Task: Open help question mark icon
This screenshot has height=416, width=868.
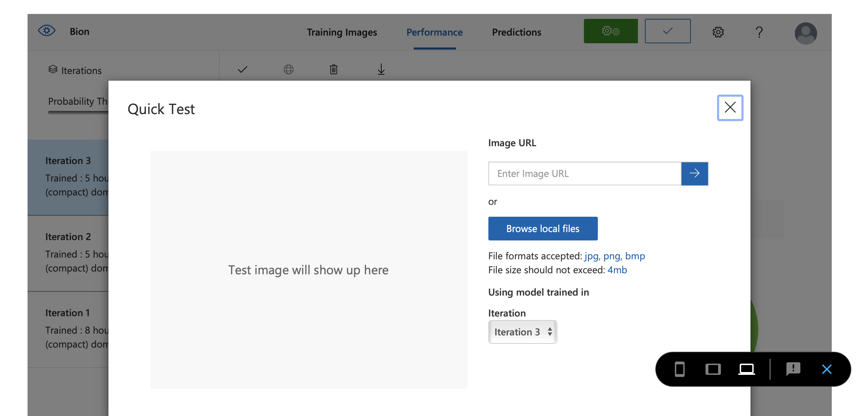Action: (759, 32)
